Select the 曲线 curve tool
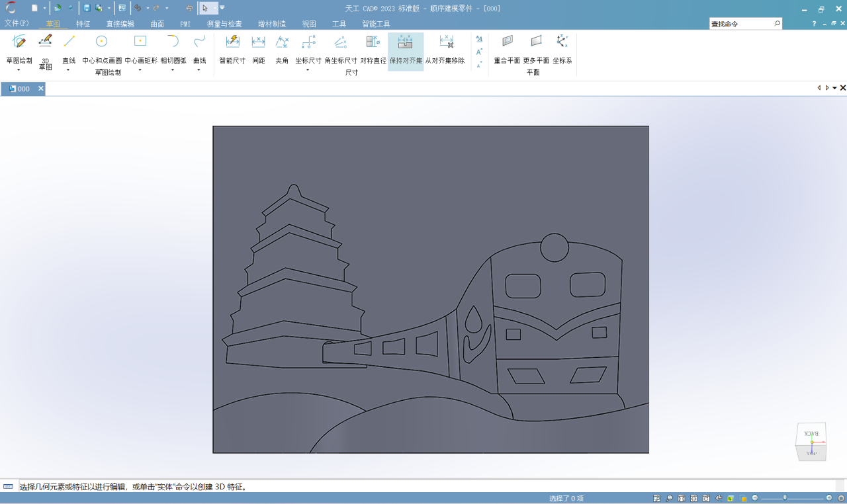The height and width of the screenshot is (504, 847). coord(199,49)
